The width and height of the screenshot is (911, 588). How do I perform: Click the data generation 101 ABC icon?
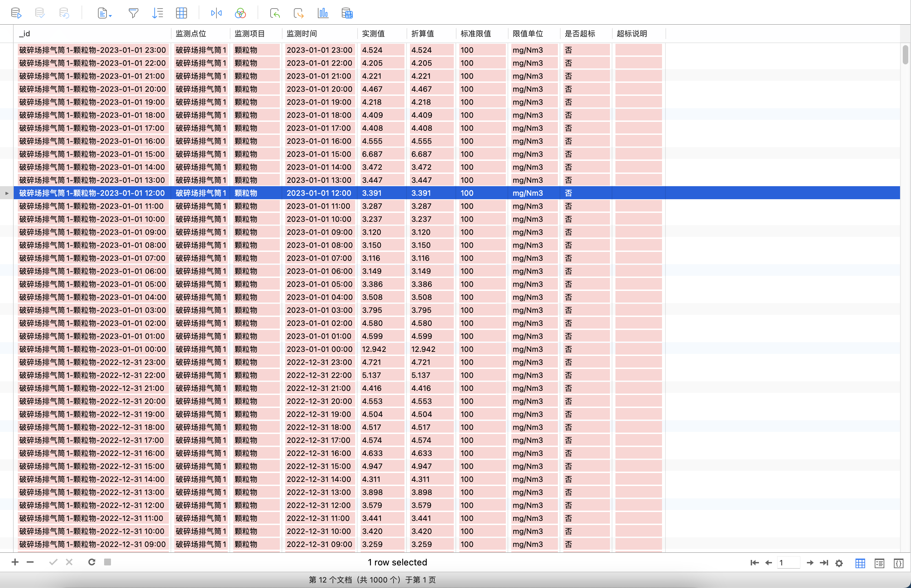point(347,13)
